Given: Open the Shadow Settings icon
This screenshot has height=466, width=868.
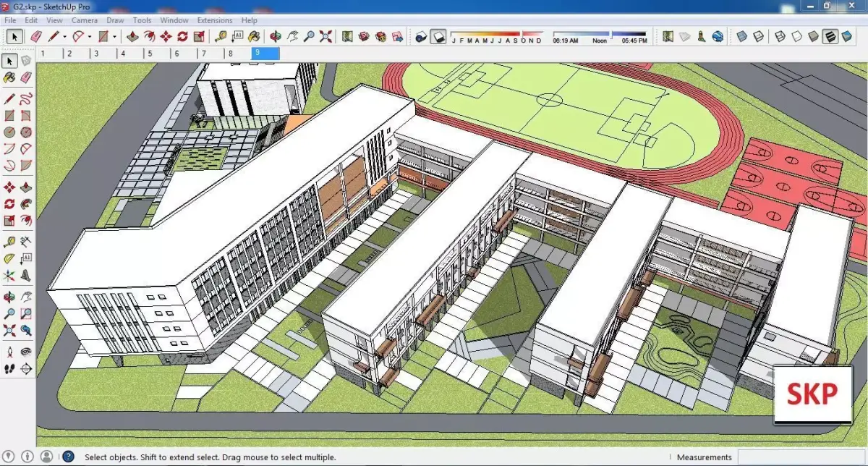Looking at the screenshot, I should point(421,36).
